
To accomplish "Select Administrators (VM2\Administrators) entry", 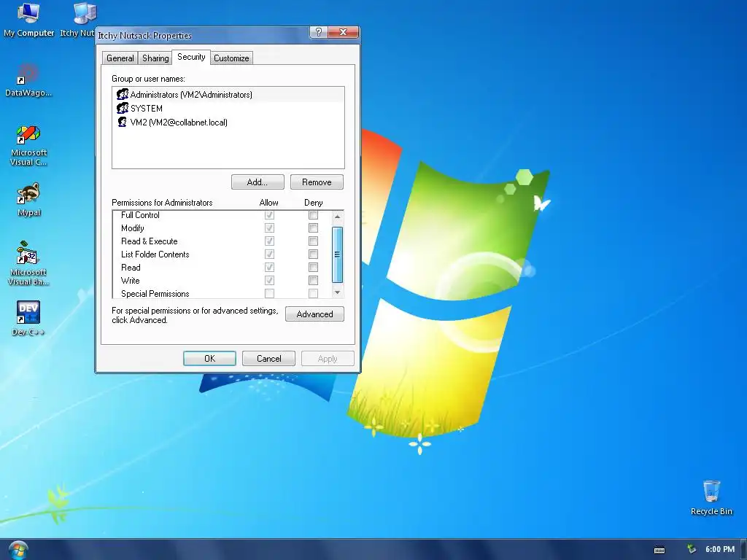I will tap(228, 94).
